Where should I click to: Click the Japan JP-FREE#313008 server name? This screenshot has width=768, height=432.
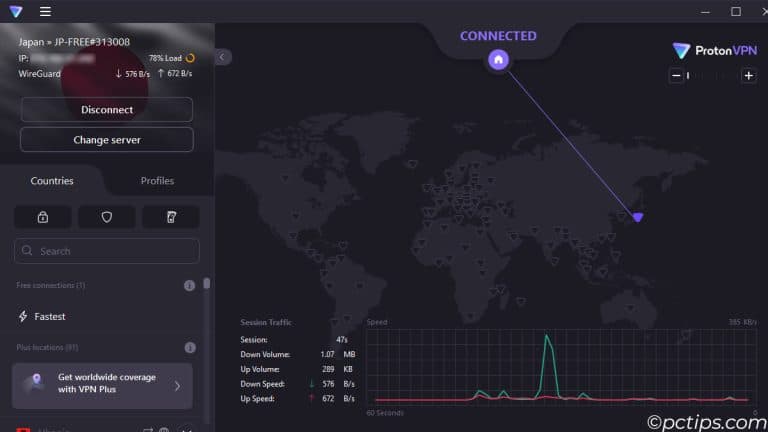(74, 42)
